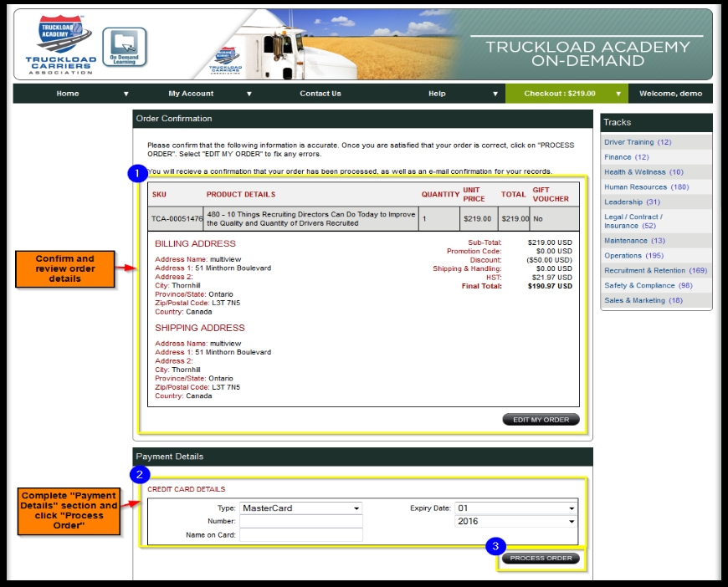Click the Edit My Order button
Image resolution: width=728 pixels, height=587 pixels.
point(541,420)
